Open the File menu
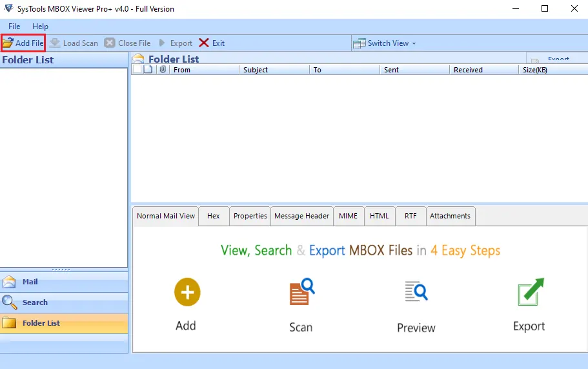 [x=14, y=26]
